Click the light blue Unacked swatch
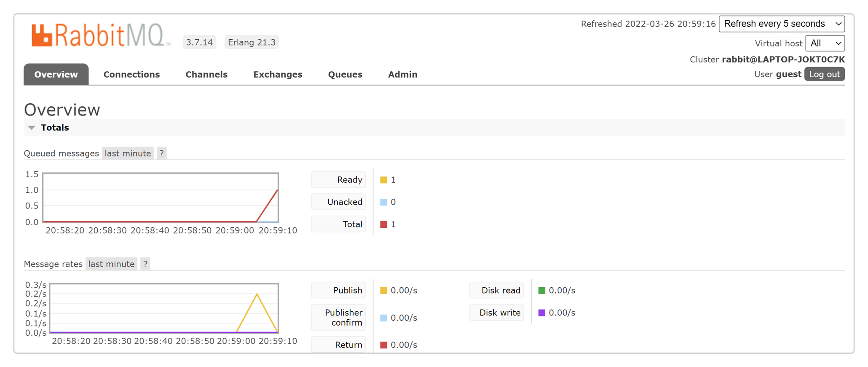 [x=383, y=202]
